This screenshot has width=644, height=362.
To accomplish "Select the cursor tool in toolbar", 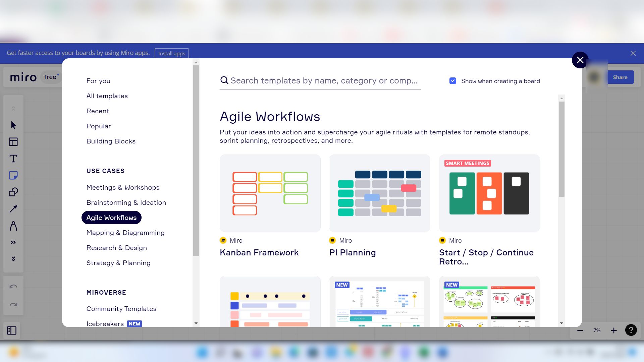I will click(13, 125).
